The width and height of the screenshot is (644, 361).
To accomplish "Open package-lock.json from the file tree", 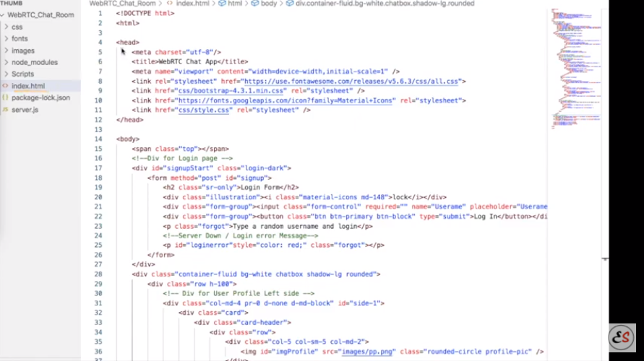I will click(40, 97).
